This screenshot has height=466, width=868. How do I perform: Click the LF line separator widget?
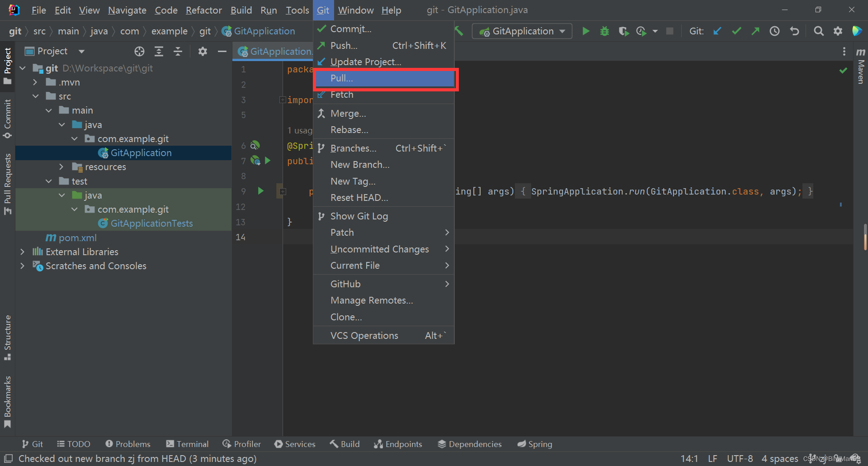click(x=712, y=459)
